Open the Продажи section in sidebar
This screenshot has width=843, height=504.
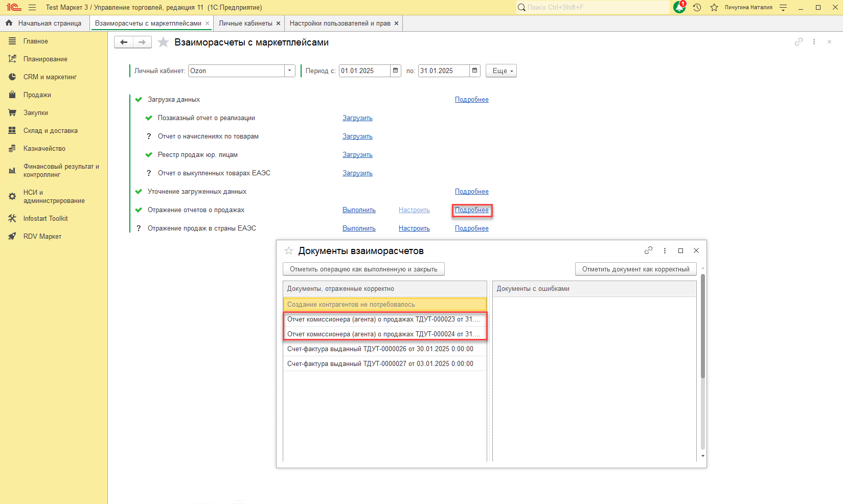[x=37, y=95]
